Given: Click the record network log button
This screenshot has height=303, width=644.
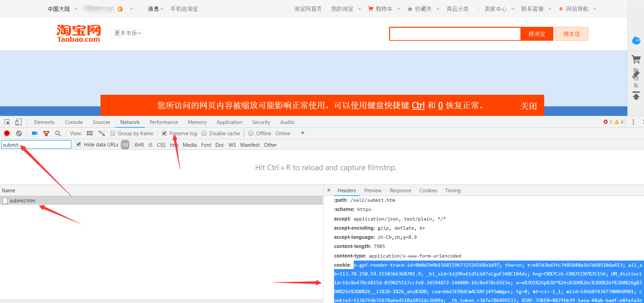Looking at the screenshot, I should [x=7, y=133].
